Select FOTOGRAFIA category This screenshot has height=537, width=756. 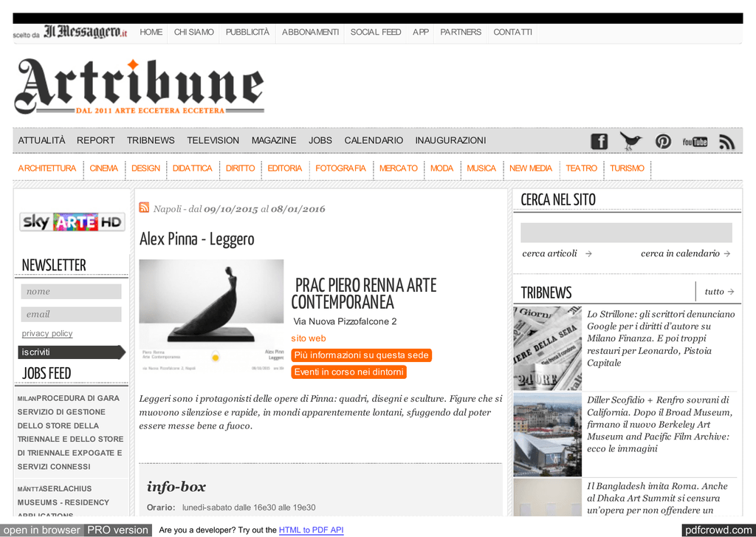(x=340, y=168)
